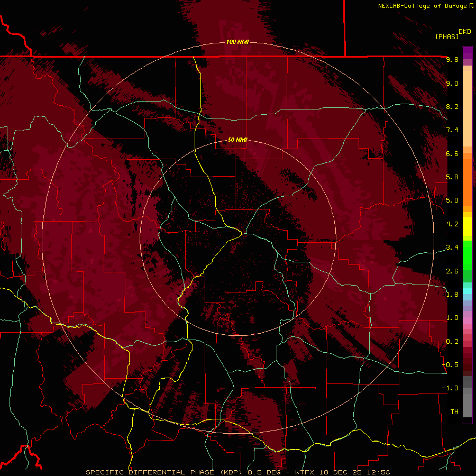Click the 50 NMI range ring label
Image resolution: width=476 pixels, height=476 pixels.
pyautogui.click(x=237, y=140)
